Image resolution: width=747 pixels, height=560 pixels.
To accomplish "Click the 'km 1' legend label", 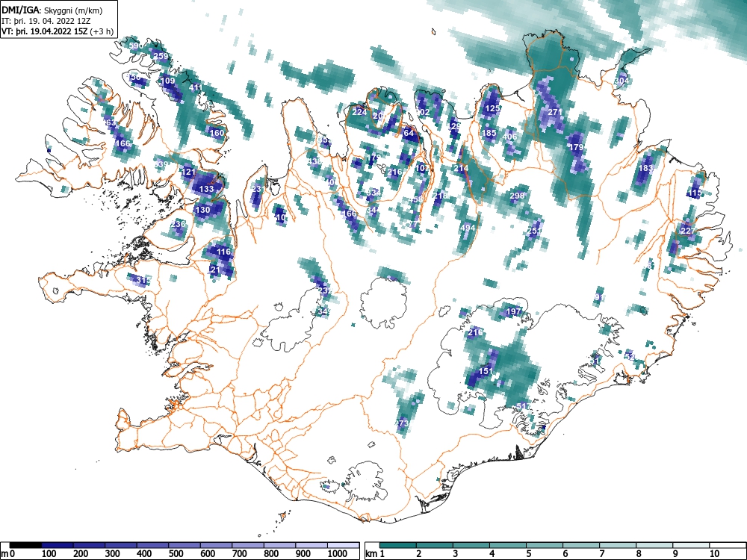I will coord(376,554).
